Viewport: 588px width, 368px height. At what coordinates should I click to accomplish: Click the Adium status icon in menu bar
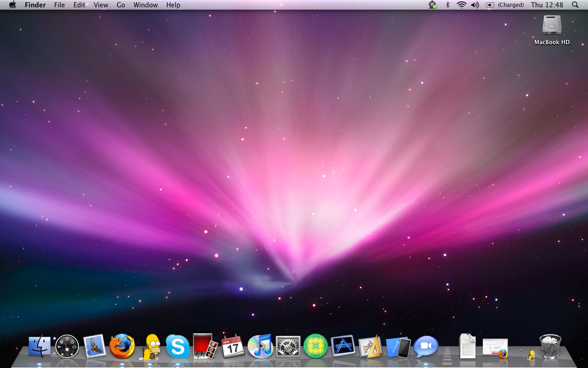tap(433, 5)
